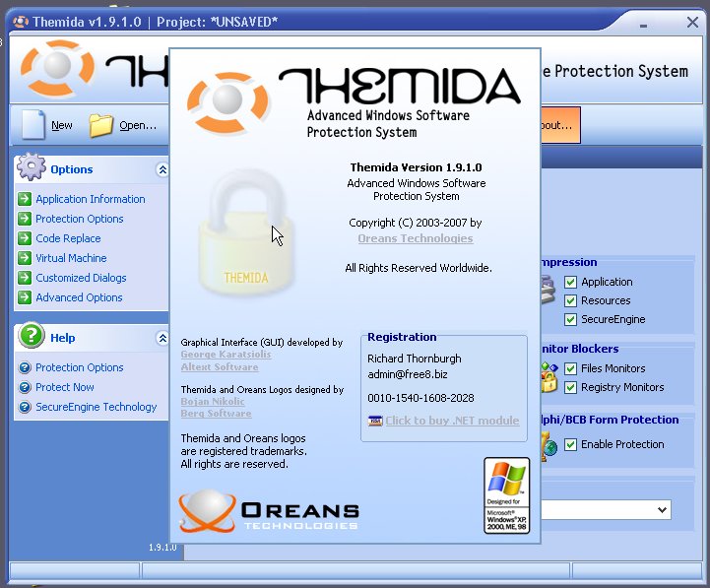The image size is (710, 588).
Task: Open Virtual Machine page
Action: [71, 258]
